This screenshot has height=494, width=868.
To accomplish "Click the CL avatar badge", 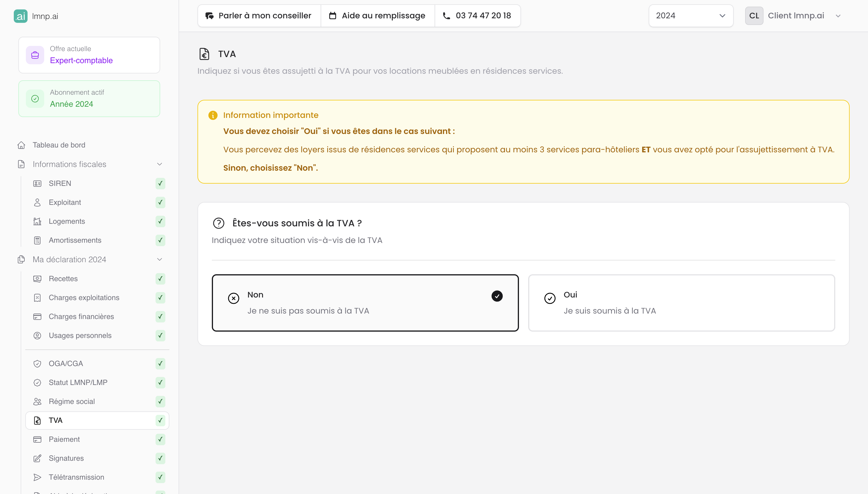I will (754, 15).
